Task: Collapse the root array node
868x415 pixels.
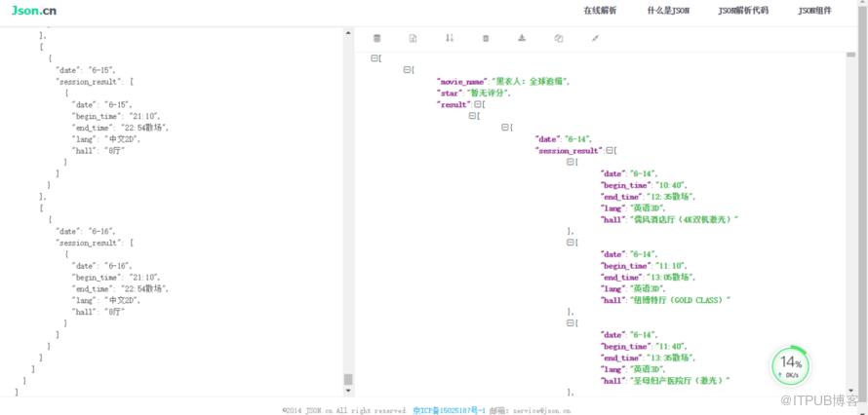Action: (x=375, y=58)
